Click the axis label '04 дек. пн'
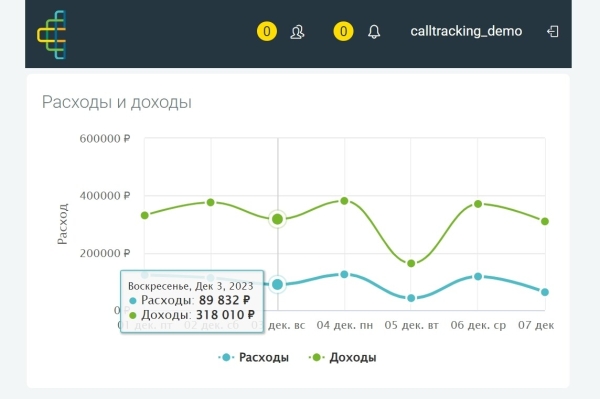This screenshot has height=399, width=600. 344,325
